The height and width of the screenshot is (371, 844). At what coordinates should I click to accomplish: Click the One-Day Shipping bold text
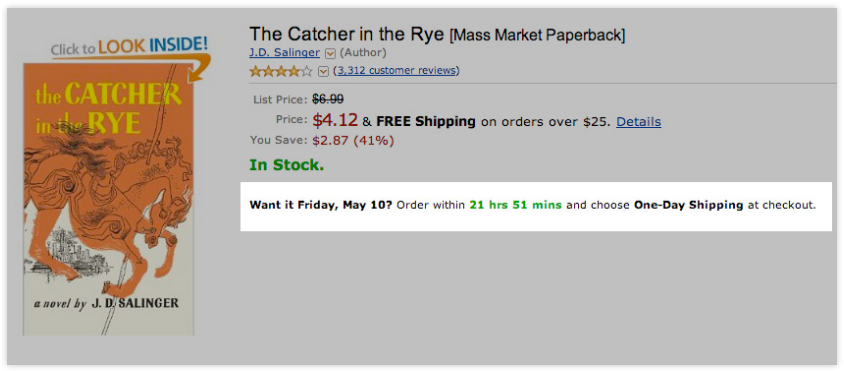coord(688,205)
